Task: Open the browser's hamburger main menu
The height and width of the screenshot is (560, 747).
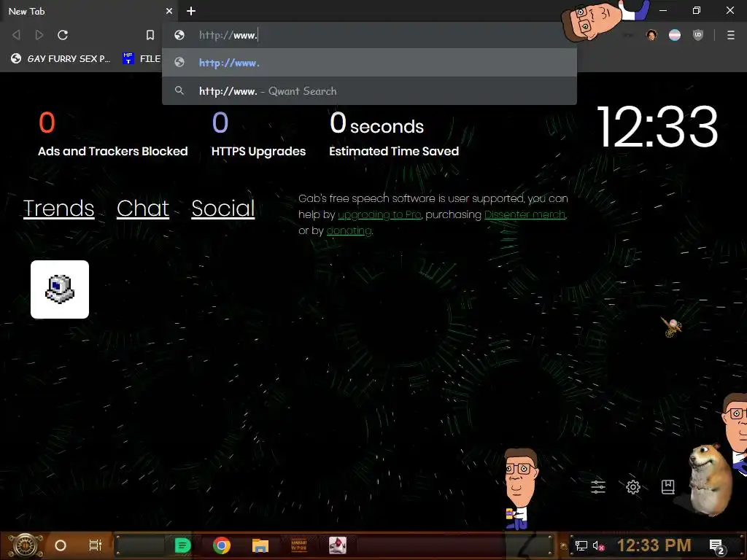Action: [730, 35]
